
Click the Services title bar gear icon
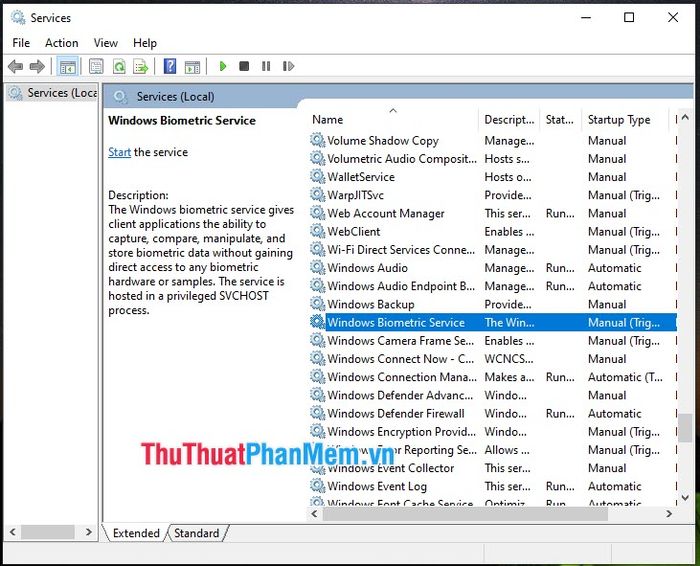(18, 18)
